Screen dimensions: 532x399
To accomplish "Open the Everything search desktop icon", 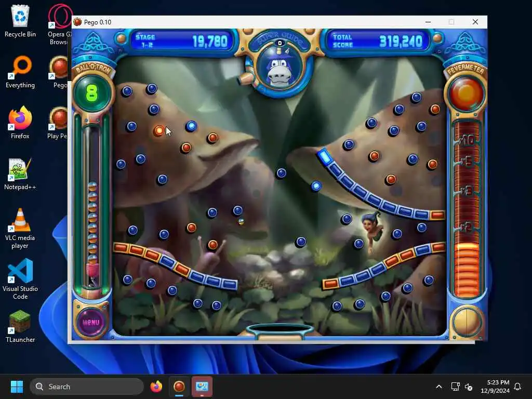I will click(20, 72).
